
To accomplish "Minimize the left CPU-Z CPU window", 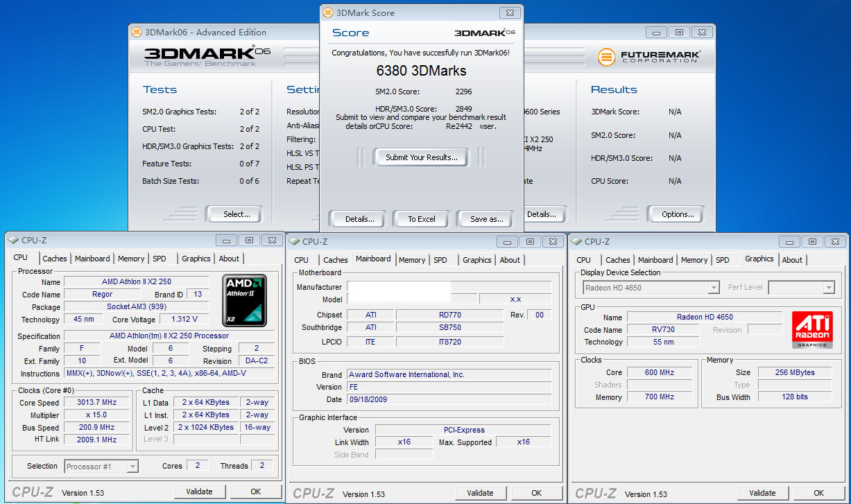I will (x=227, y=240).
